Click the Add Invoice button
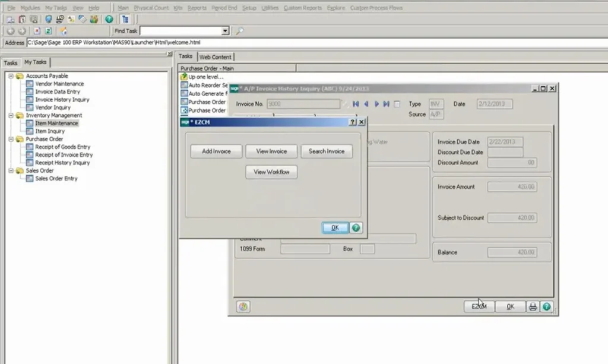 tap(215, 151)
